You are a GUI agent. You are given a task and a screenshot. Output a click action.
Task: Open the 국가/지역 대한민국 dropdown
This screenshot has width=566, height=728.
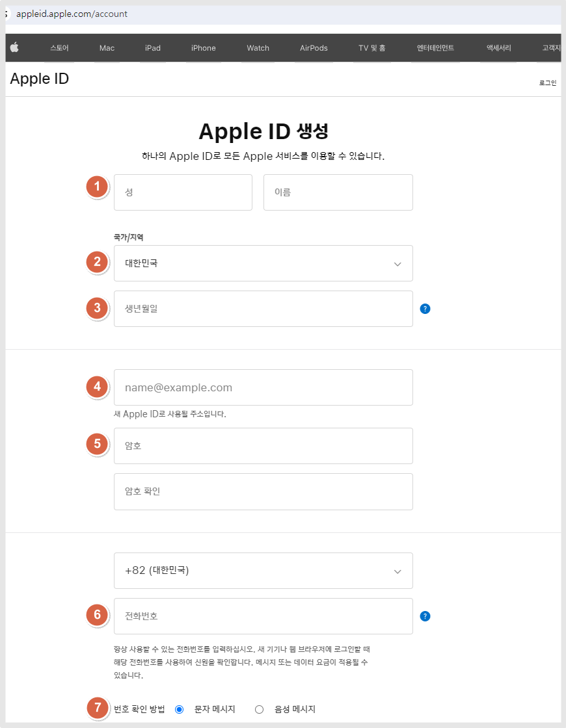tap(263, 263)
